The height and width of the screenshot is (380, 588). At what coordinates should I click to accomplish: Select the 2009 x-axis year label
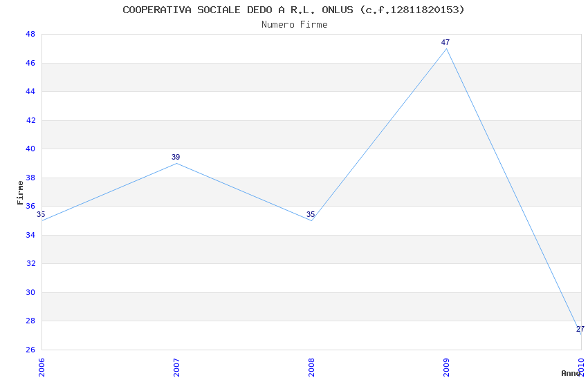point(446,366)
